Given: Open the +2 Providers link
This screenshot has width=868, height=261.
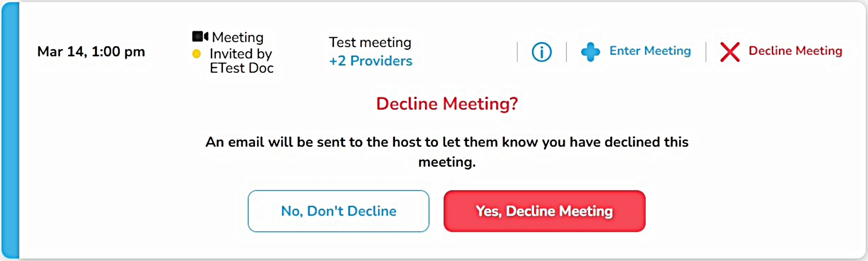Looking at the screenshot, I should pyautogui.click(x=371, y=61).
